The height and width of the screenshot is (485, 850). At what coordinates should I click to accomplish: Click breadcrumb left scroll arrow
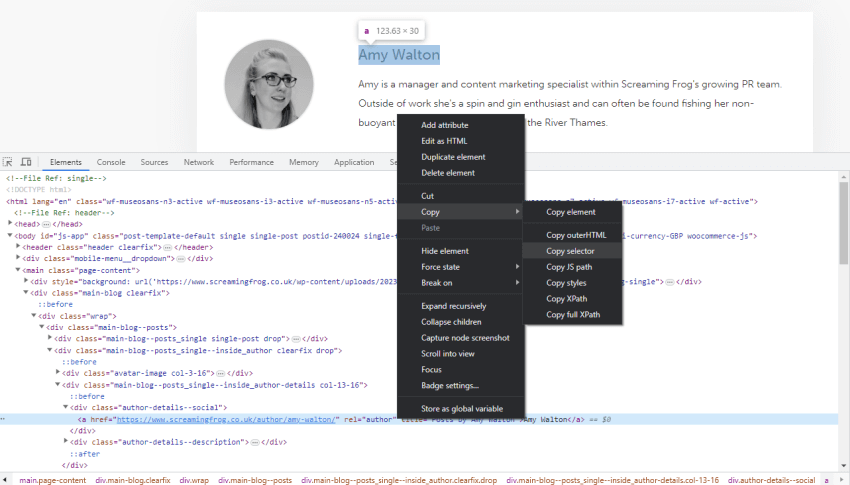coord(5,480)
